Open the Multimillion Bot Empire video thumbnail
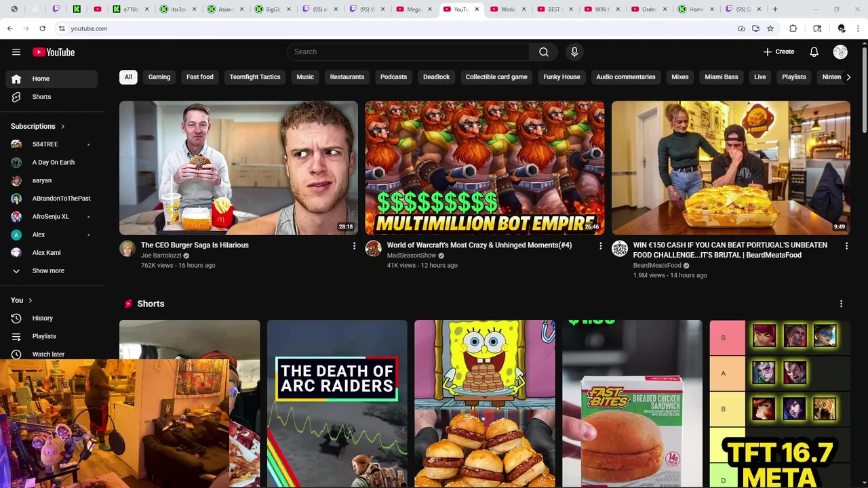Viewport: 868px width, 488px height. [x=485, y=168]
